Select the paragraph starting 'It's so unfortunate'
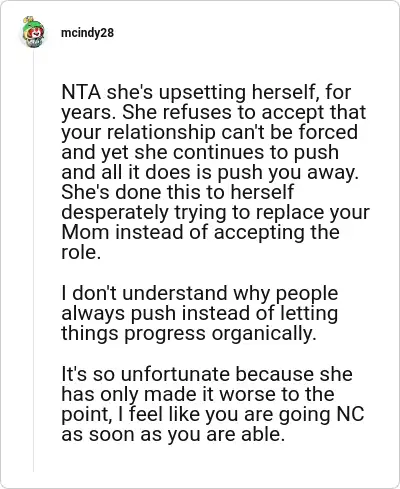400x489 pixels. [213, 404]
